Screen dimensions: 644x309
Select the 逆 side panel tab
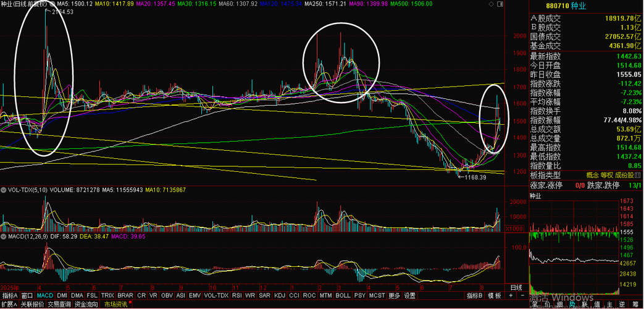622,305
